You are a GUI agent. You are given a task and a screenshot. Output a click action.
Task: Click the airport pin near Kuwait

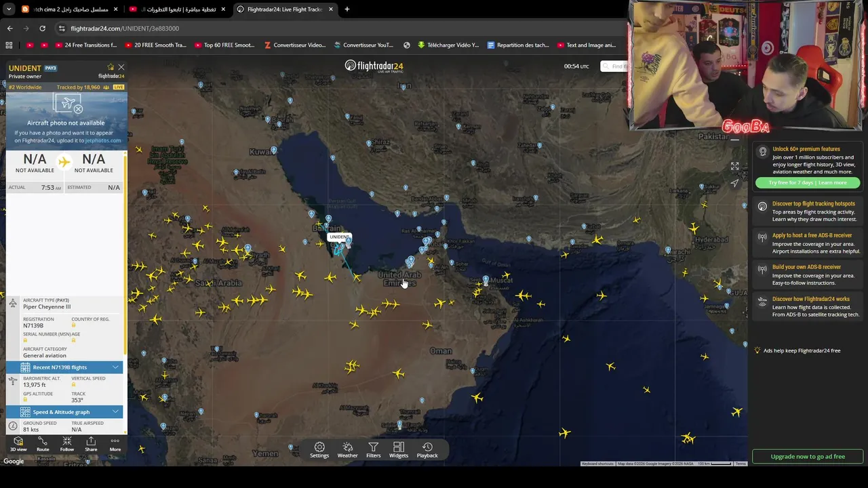[274, 150]
